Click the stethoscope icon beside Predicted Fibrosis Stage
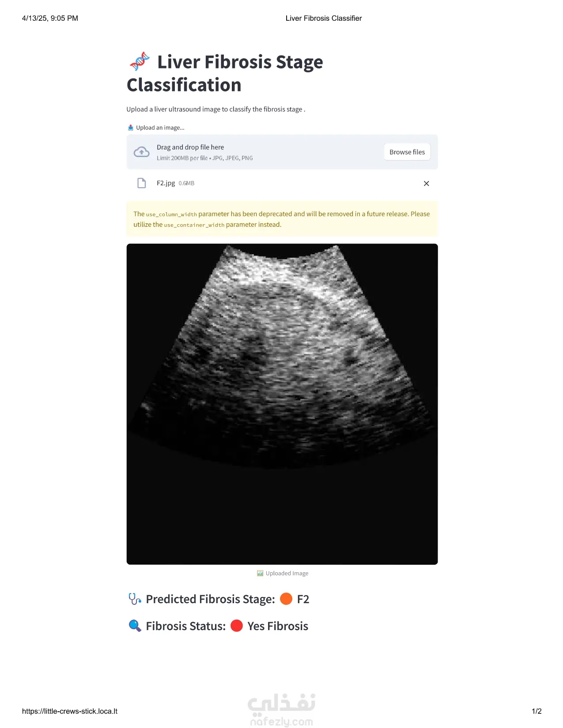 pos(135,599)
